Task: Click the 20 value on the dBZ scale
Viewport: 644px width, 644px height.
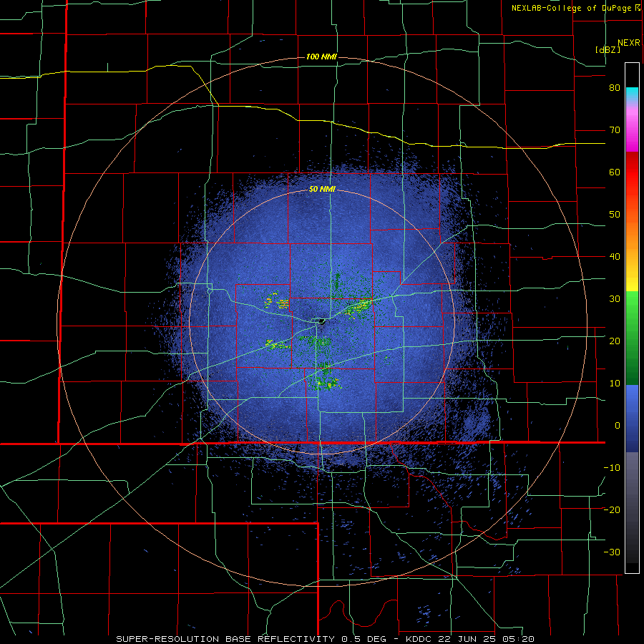Action: [615, 341]
